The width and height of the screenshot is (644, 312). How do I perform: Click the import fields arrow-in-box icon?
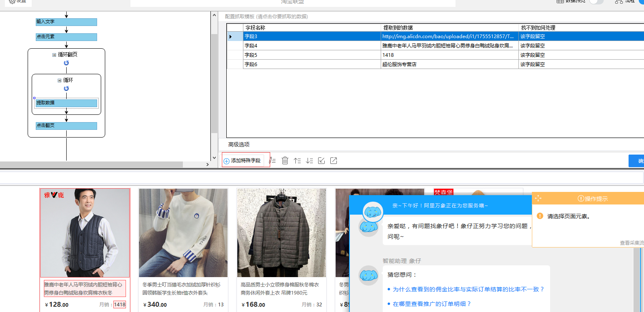321,161
